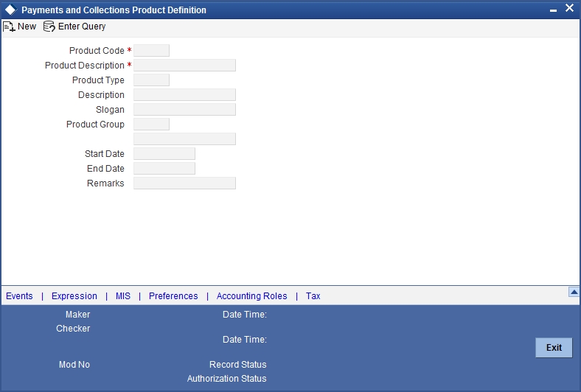Click the Record Status label
The width and height of the screenshot is (581, 392).
pyautogui.click(x=238, y=365)
